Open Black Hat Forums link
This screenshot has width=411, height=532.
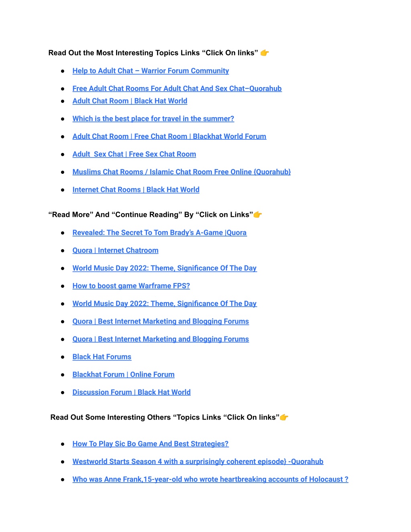[x=102, y=357]
